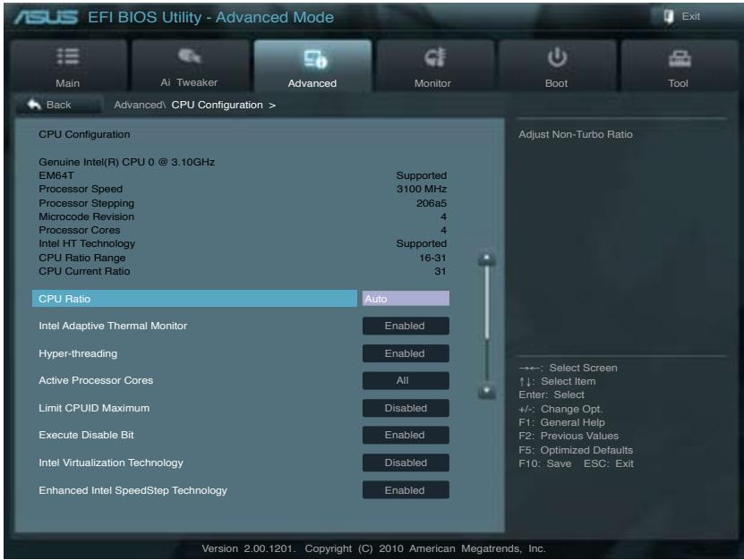
Task: Open the CPU Ratio Auto field
Action: [x=406, y=299]
